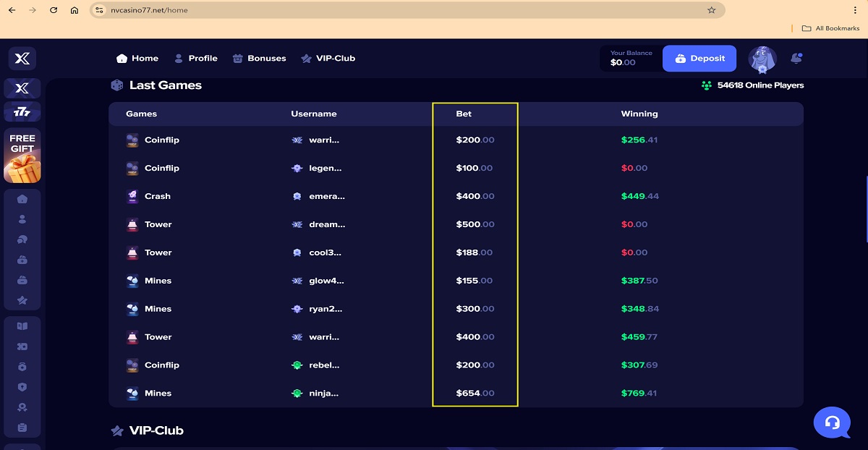Viewport: 868px width, 450px height.
Task: Click the star icon in left sidebar
Action: (x=22, y=300)
